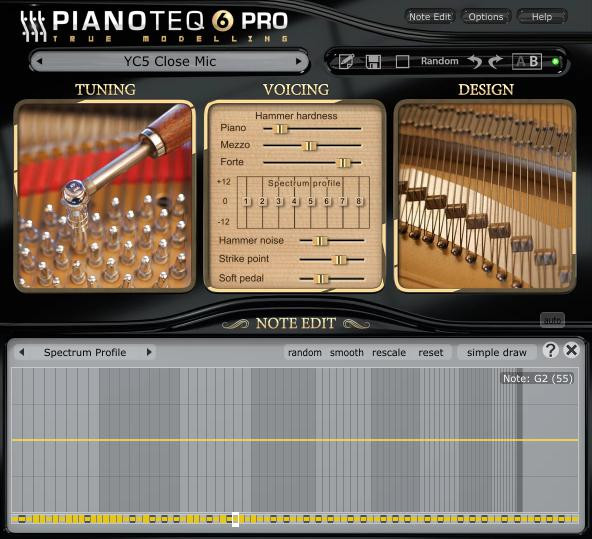Image resolution: width=592 pixels, height=539 pixels.
Task: Click spectrum profile bar 2
Action: click(x=262, y=202)
